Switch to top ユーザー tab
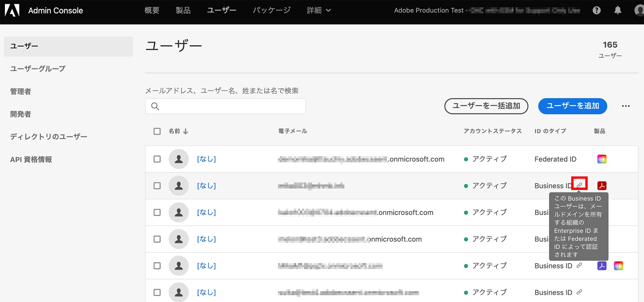 (x=222, y=10)
